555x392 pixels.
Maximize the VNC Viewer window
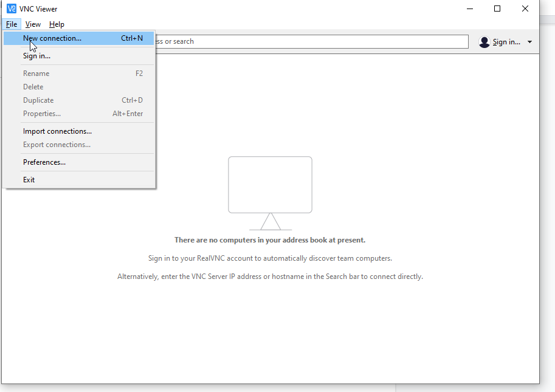tap(497, 9)
